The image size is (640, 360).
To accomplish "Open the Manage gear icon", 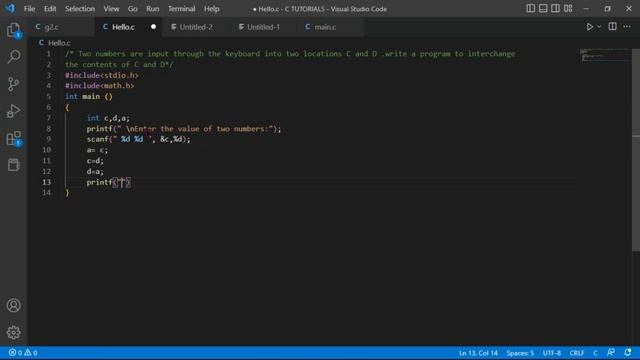I will pyautogui.click(x=13, y=332).
